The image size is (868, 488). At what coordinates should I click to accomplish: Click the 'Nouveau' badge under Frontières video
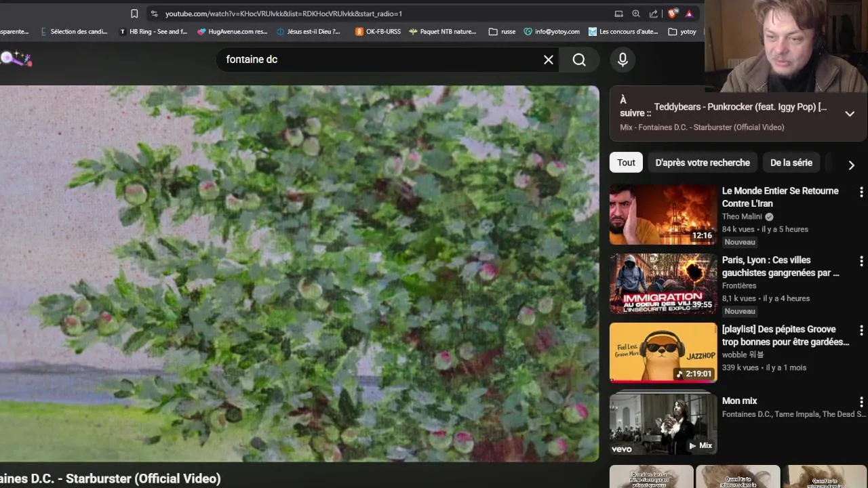click(739, 311)
